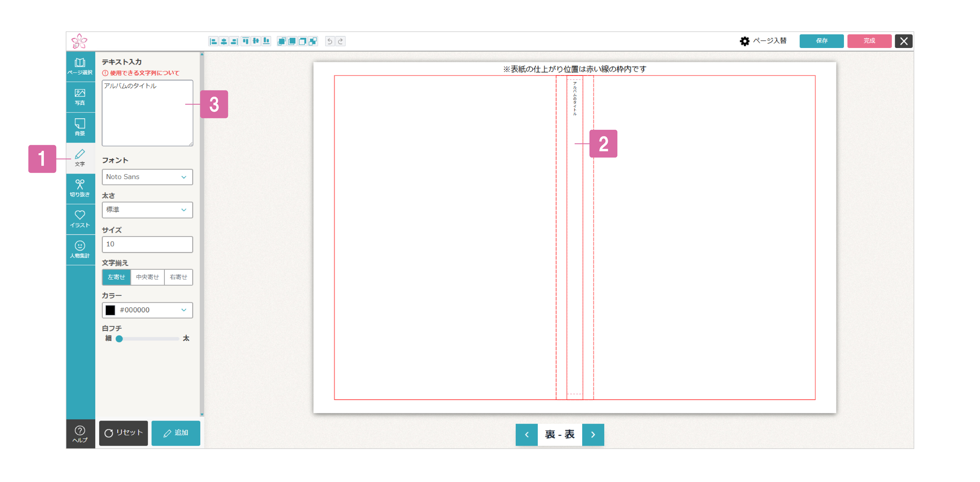Click the 追加 add text button
Image resolution: width=980 pixels, height=482 pixels.
click(176, 433)
